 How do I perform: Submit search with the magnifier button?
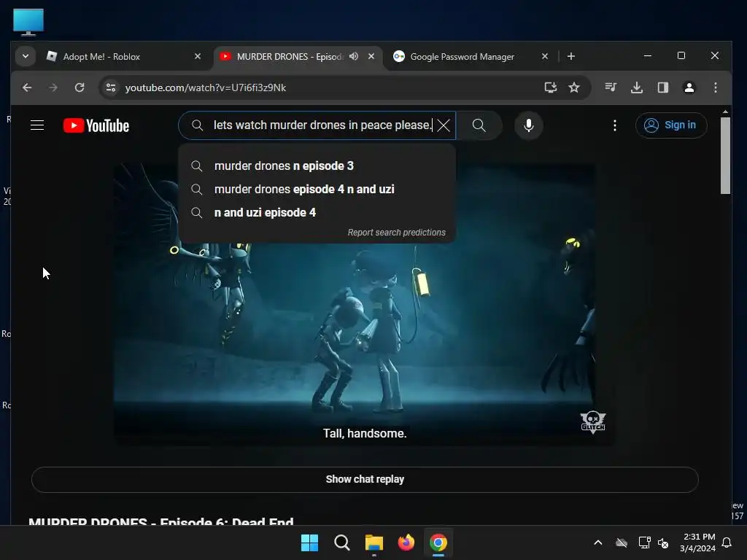tap(479, 125)
